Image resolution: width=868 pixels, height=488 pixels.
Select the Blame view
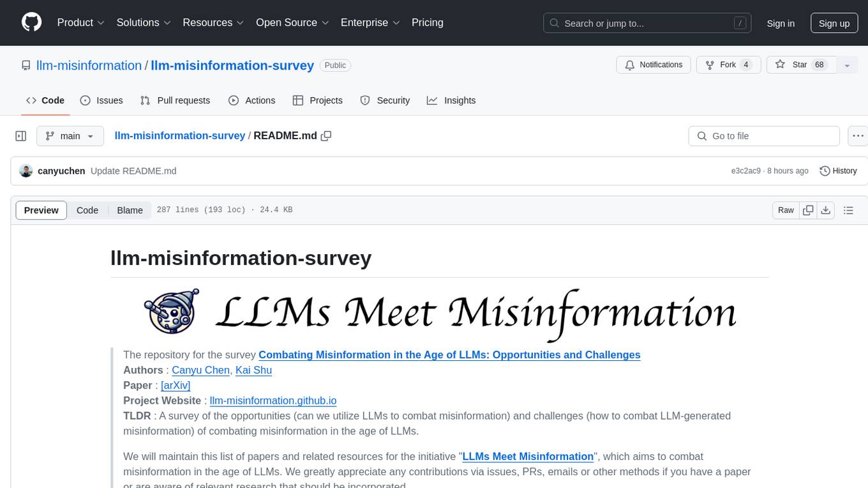130,210
